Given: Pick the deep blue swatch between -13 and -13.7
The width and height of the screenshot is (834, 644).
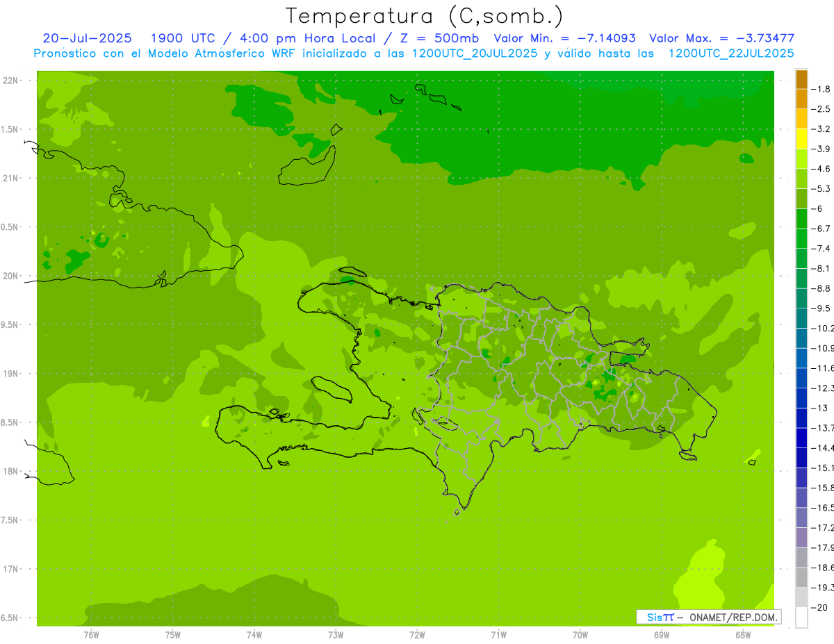Looking at the screenshot, I should coord(801,418).
